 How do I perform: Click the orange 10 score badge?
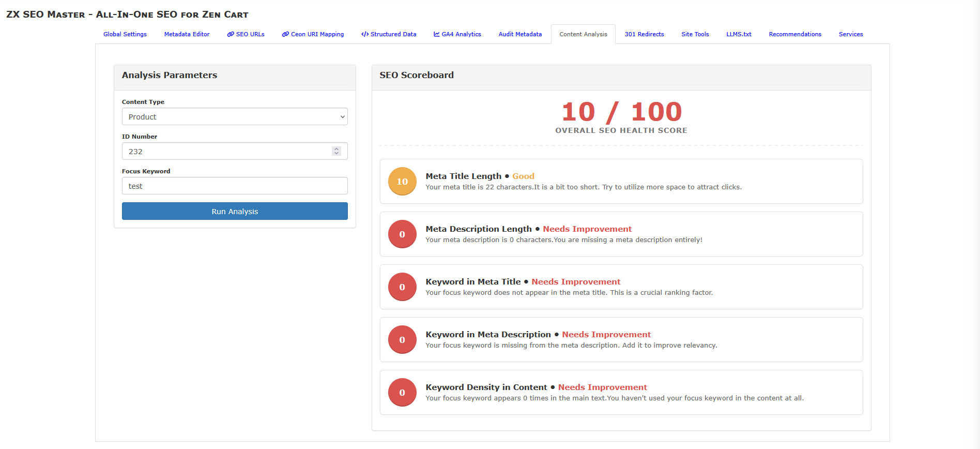(x=402, y=182)
